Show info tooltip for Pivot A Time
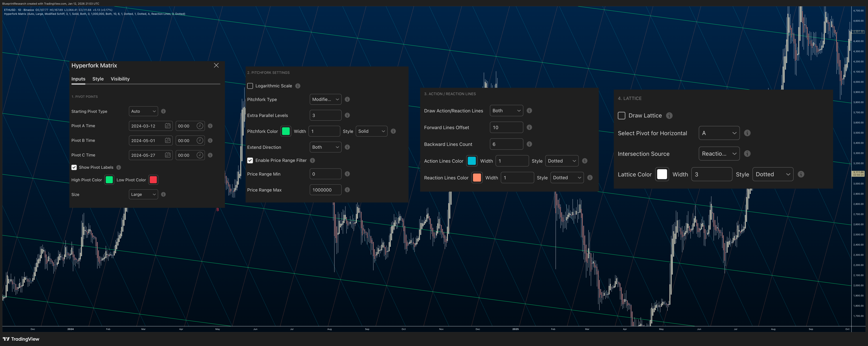868x346 pixels. (x=210, y=126)
